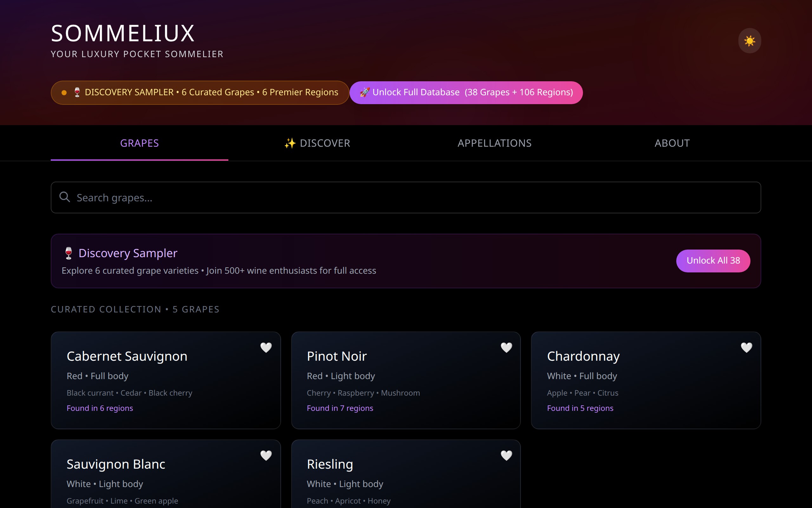Click the SOMMELIUX logo title
The height and width of the screenshot is (508, 812).
tap(123, 33)
